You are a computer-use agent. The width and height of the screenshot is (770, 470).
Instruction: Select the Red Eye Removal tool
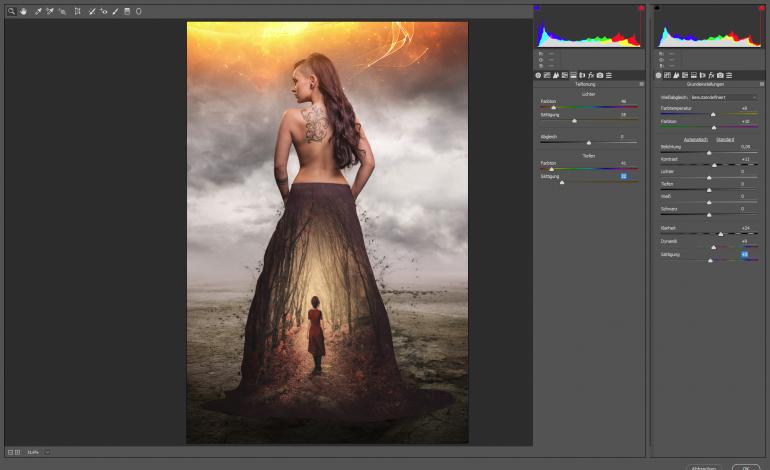(104, 11)
